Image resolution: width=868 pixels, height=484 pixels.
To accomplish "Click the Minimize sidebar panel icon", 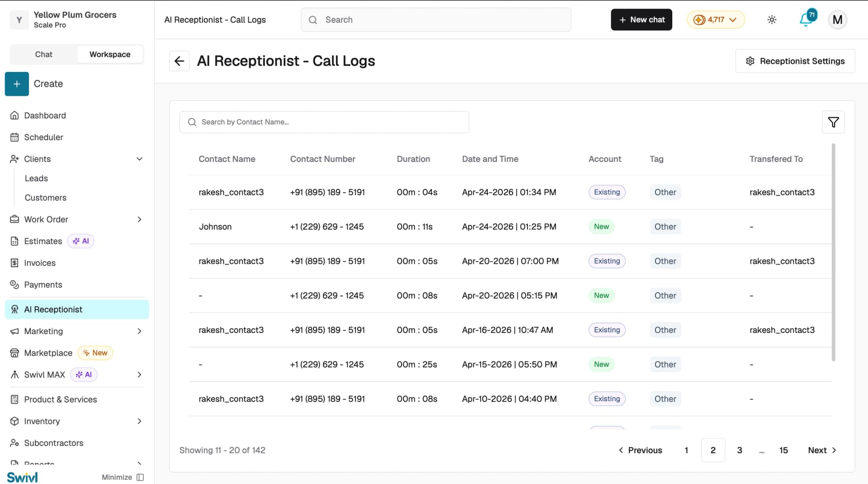I will tap(140, 477).
